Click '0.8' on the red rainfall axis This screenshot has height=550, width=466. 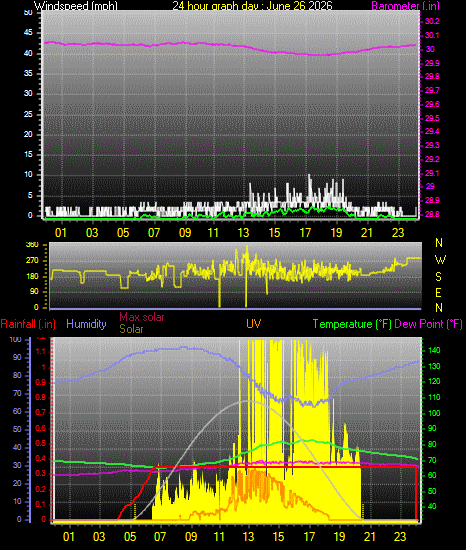tap(41, 397)
